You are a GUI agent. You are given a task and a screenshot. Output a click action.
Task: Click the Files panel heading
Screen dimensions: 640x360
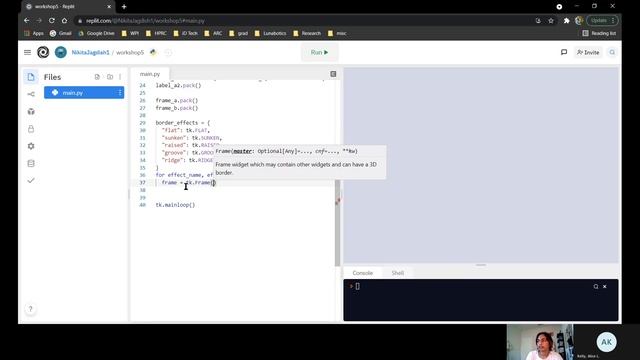52,77
